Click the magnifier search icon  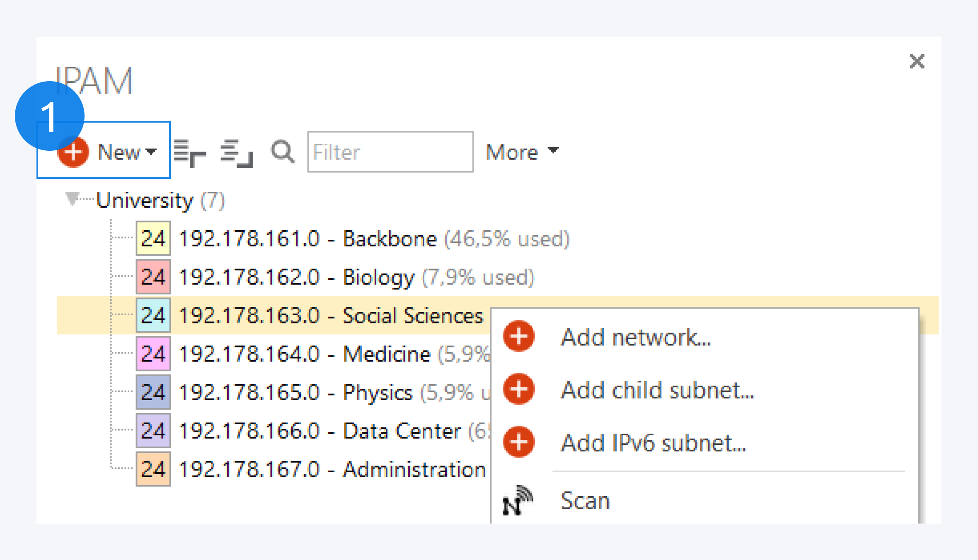coord(283,152)
